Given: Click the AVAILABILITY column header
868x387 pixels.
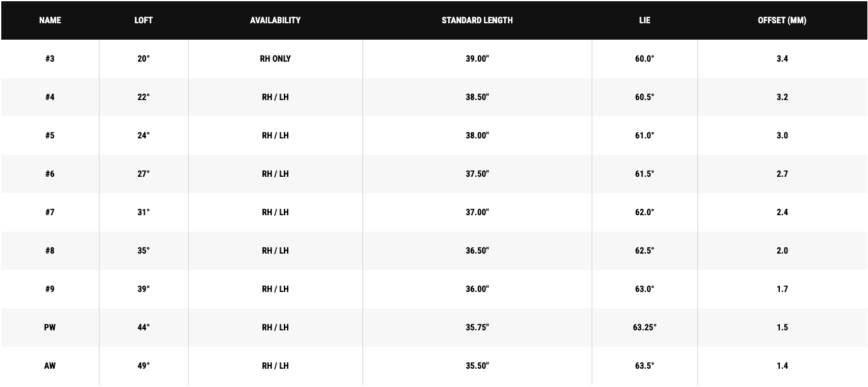Looking at the screenshot, I should tap(275, 20).
